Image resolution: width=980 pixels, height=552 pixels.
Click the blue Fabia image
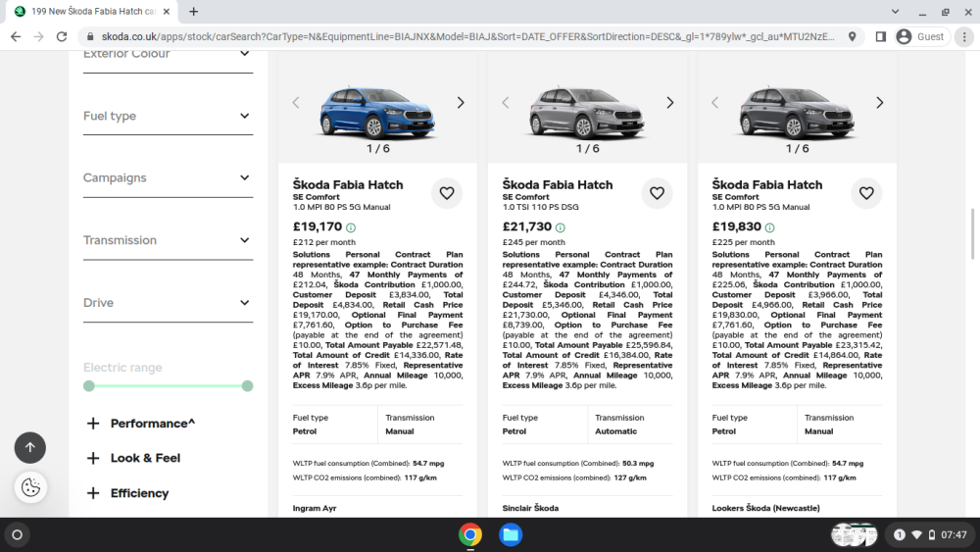pyautogui.click(x=377, y=112)
